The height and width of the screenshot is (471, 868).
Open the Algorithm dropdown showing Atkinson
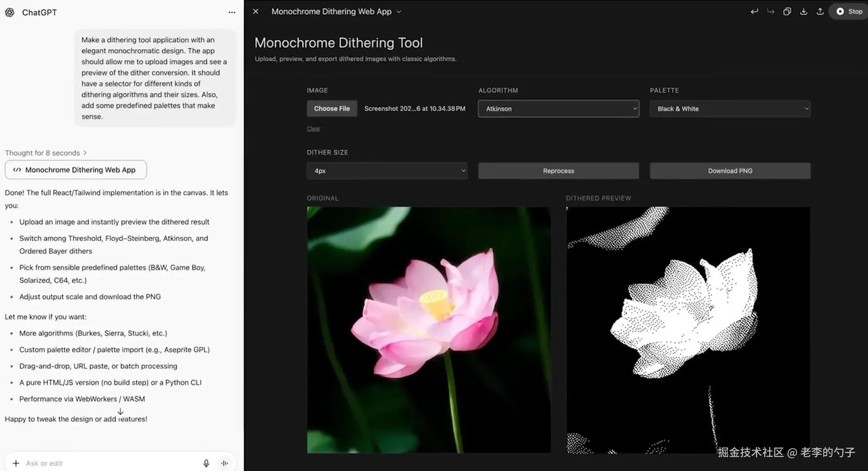558,109
